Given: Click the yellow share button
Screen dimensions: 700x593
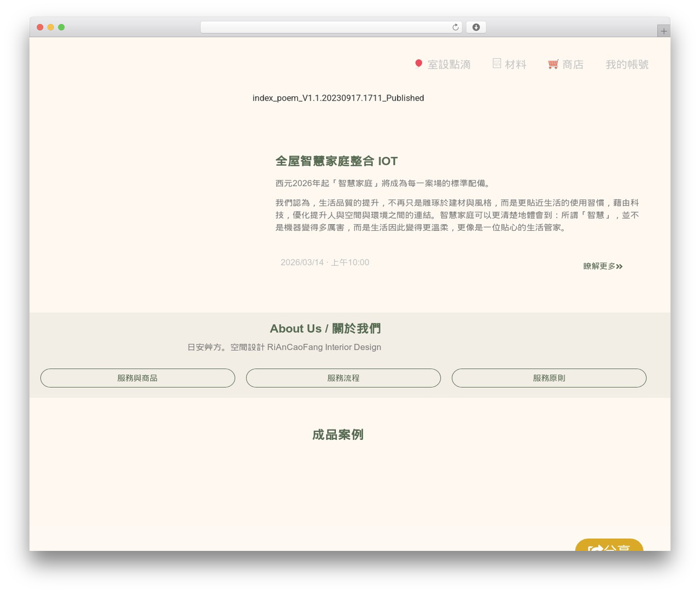Looking at the screenshot, I should point(609,545).
